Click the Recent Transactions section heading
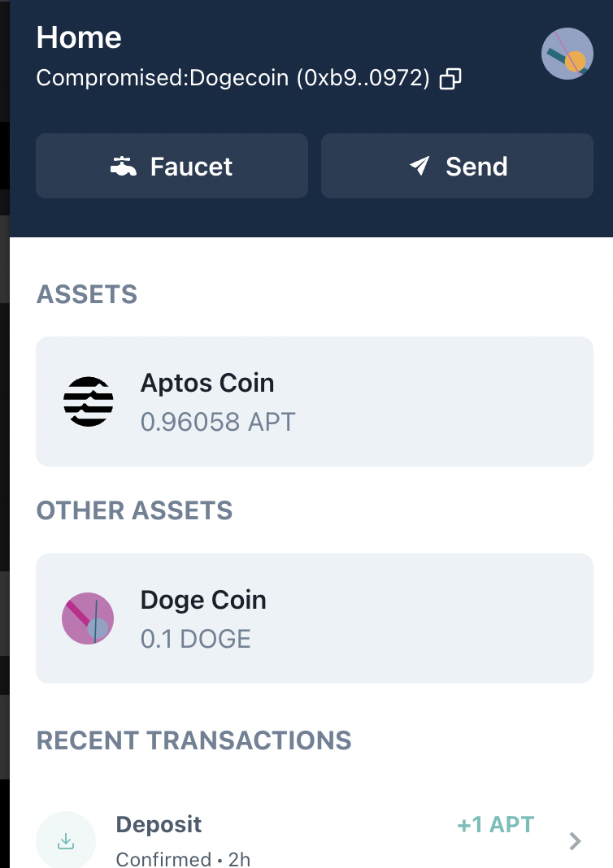Image resolution: width=613 pixels, height=868 pixels. pos(193,740)
